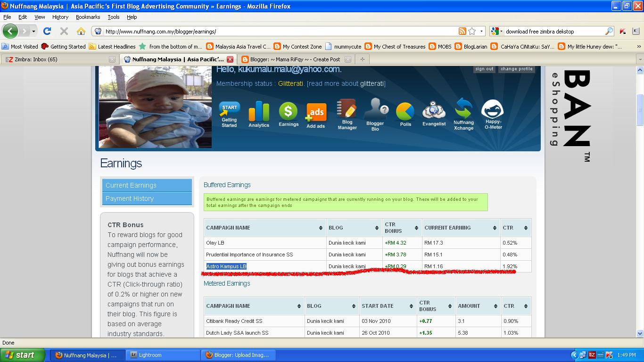Open the Add ads icon
The image size is (644, 362).
[316, 116]
